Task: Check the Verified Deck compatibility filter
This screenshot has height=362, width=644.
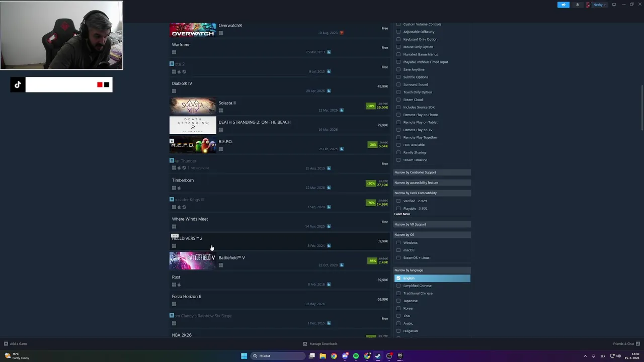Action: (x=398, y=201)
